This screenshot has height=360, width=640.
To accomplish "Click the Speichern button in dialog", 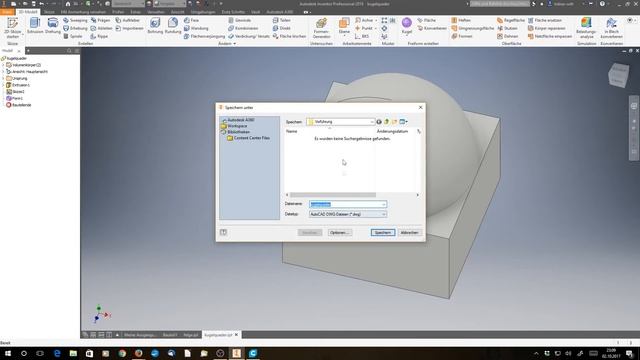I will pyautogui.click(x=383, y=233).
